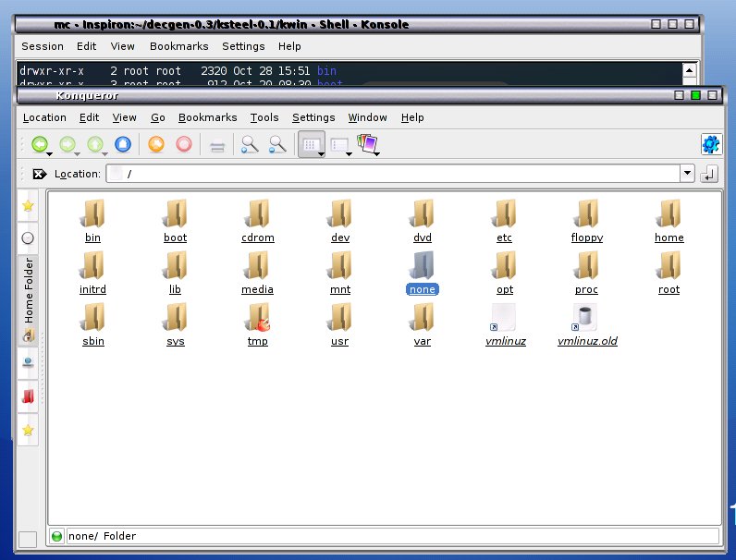Image resolution: width=736 pixels, height=560 pixels.
Task: Open the etc folder
Action: click(x=504, y=221)
